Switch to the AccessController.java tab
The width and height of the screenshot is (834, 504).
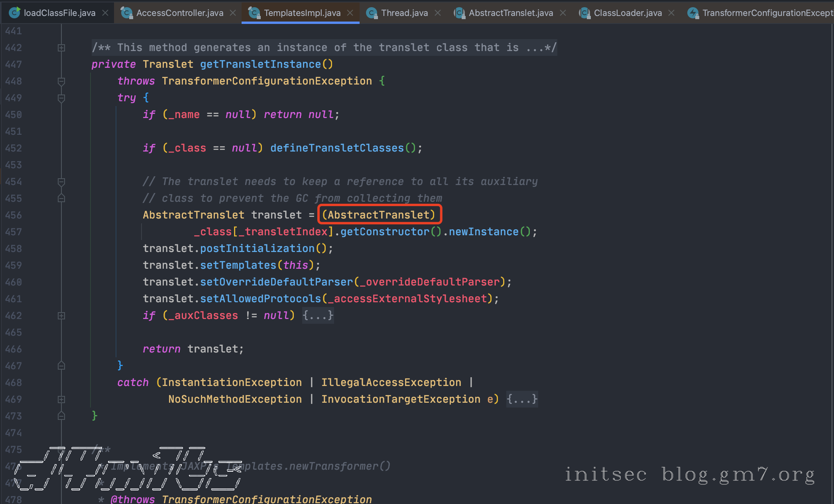click(x=179, y=13)
